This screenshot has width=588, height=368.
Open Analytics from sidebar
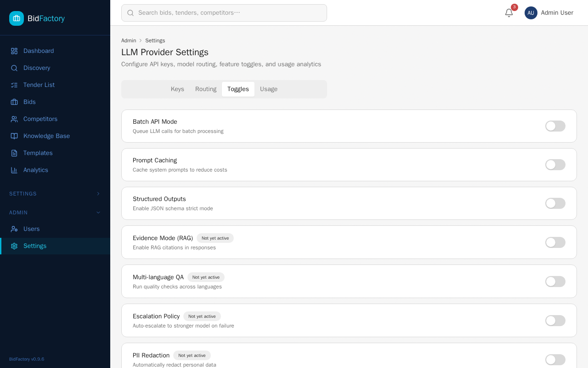click(55, 170)
